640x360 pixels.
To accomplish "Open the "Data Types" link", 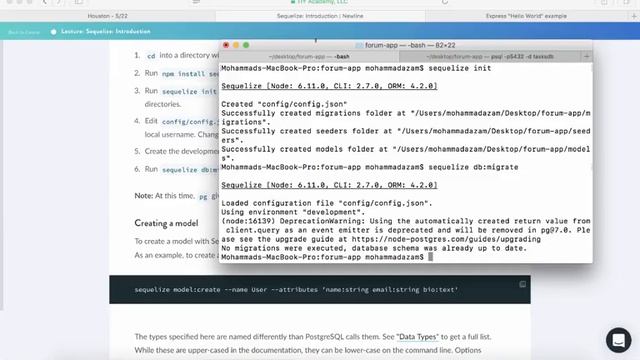I will click(417, 337).
